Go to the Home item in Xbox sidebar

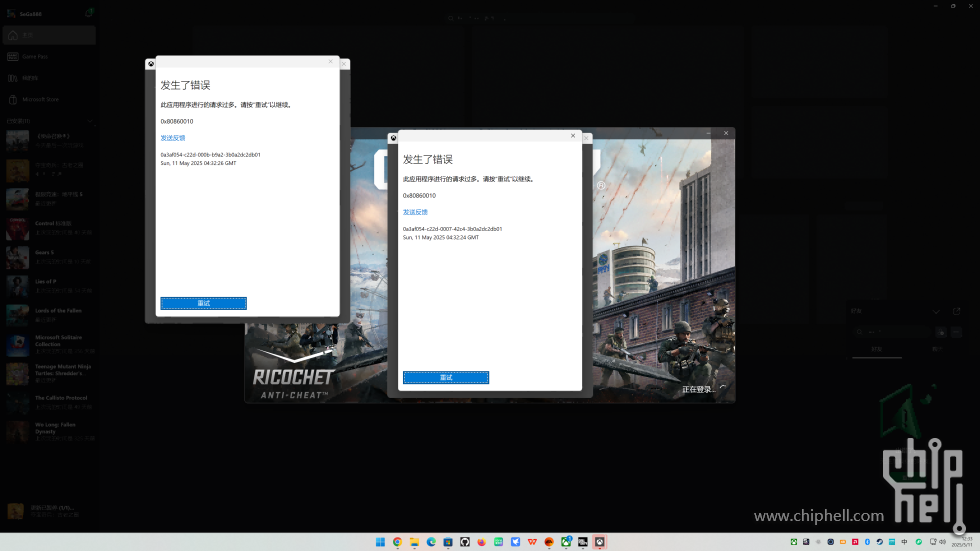click(x=49, y=35)
